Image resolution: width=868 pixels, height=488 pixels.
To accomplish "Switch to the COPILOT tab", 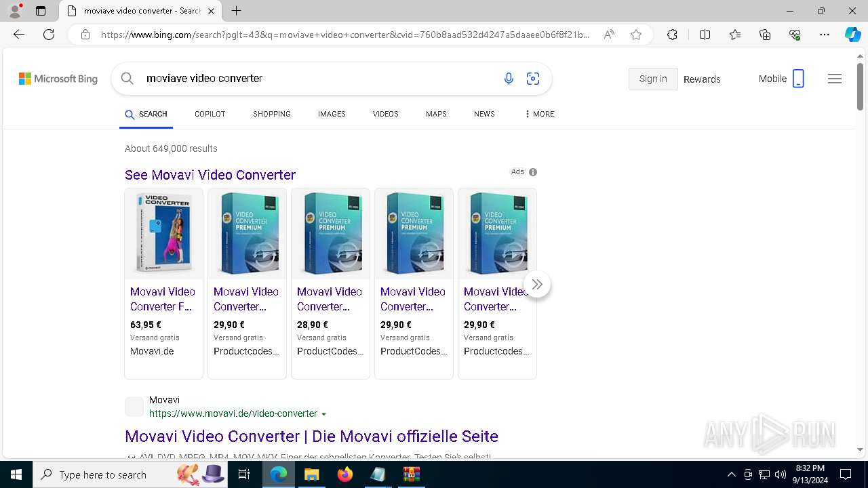I will tap(210, 114).
